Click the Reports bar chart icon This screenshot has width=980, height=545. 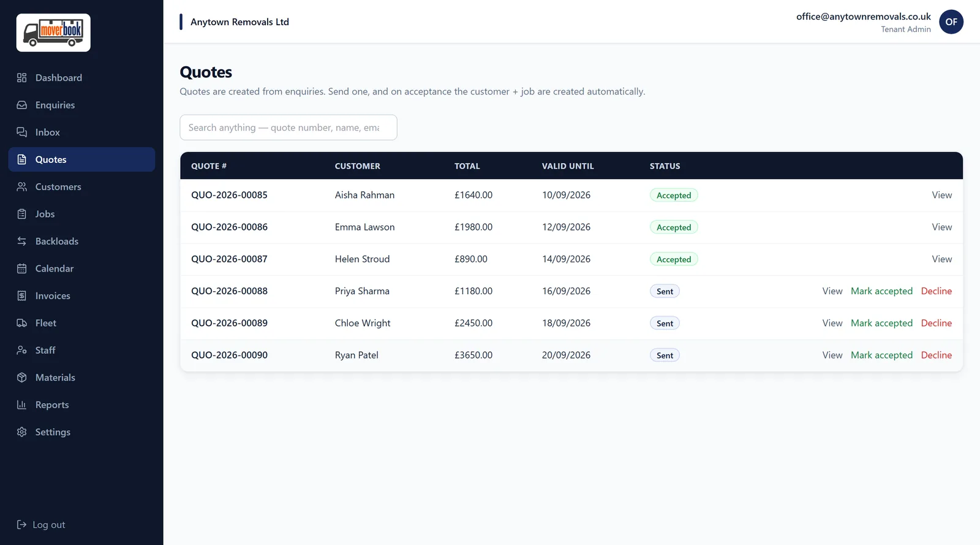[x=22, y=405]
